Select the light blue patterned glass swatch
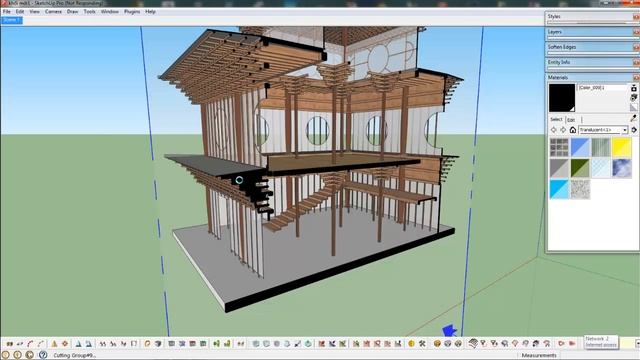 click(601, 168)
